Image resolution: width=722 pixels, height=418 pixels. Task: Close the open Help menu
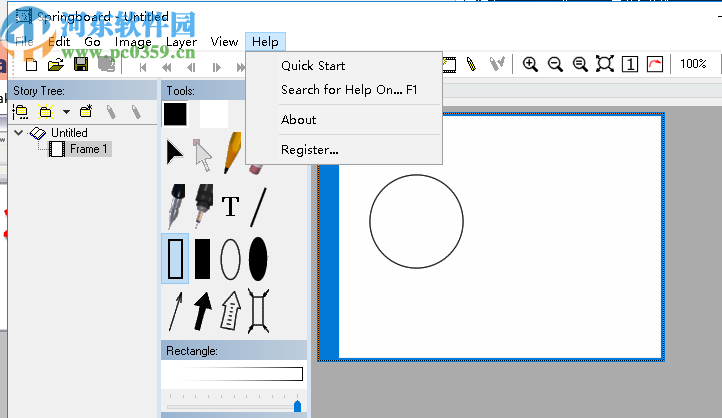click(x=265, y=42)
